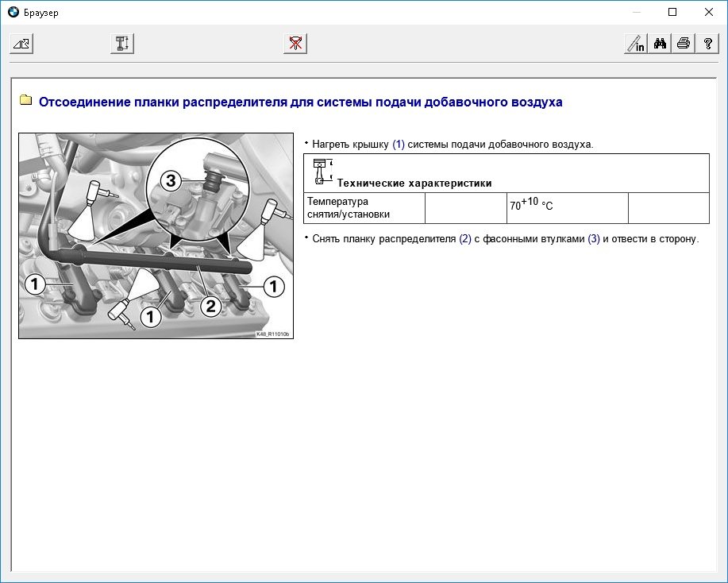Click the yellow folder icon beside heading
728x583 pixels.
(25, 101)
